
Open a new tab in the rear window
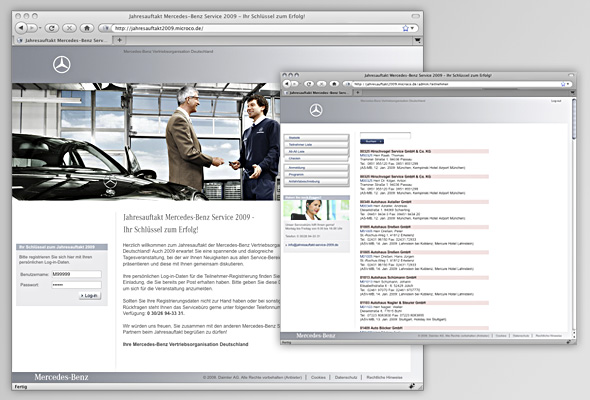(x=119, y=40)
